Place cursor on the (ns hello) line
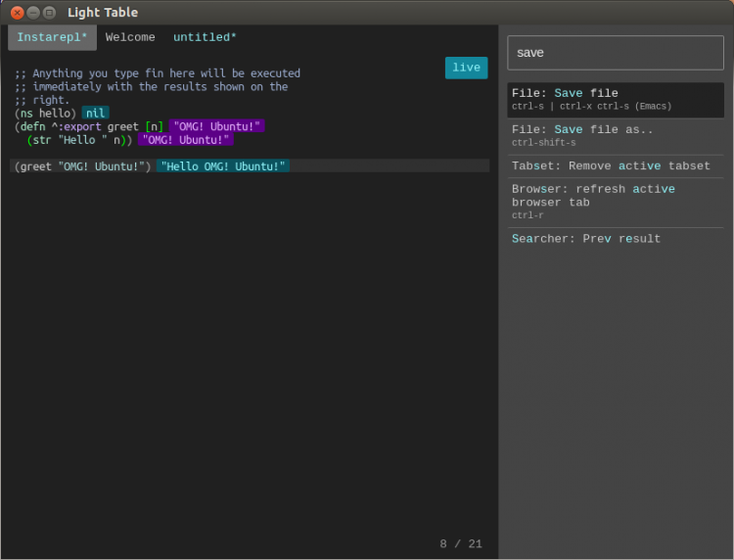 point(45,114)
